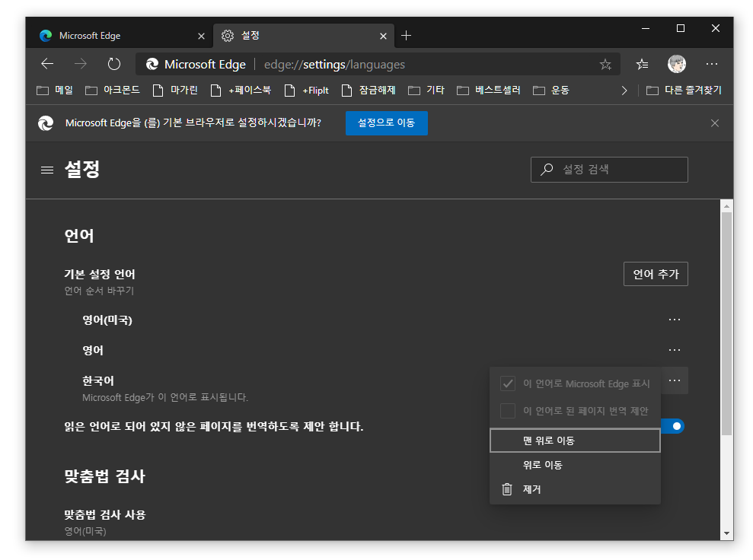Click the scrollbar up arrow

tap(726, 206)
